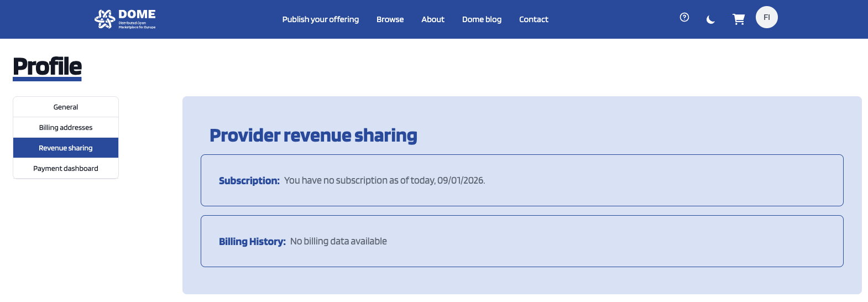
Task: Click the DOME star logo icon
Action: 104,19
